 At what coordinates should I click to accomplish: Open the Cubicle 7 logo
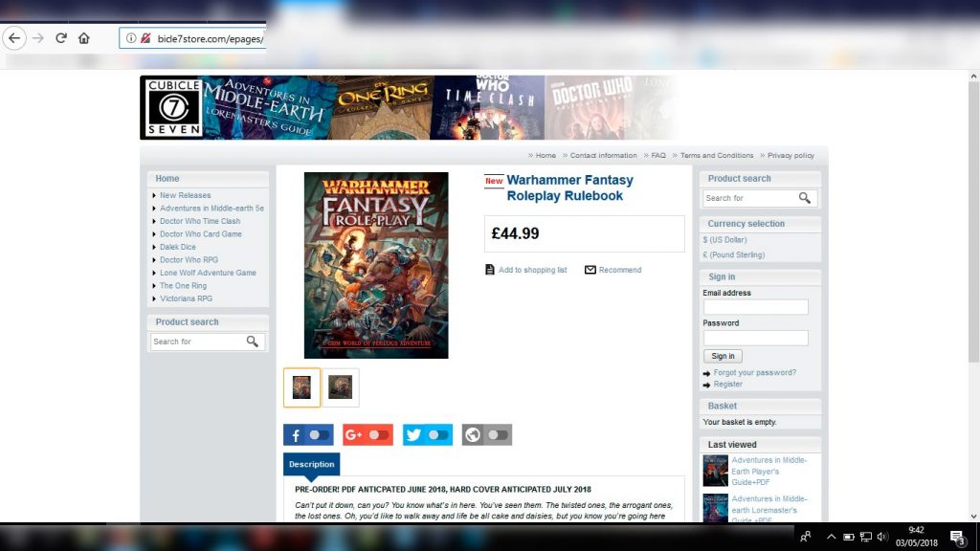click(x=174, y=107)
